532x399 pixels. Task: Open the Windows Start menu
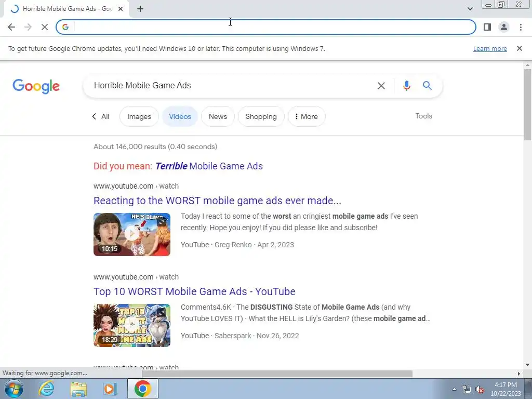click(x=14, y=389)
